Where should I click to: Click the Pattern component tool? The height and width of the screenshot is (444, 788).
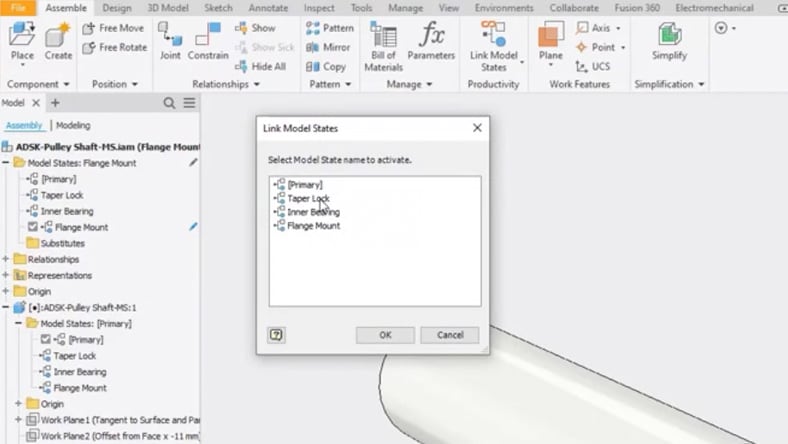pyautogui.click(x=330, y=28)
